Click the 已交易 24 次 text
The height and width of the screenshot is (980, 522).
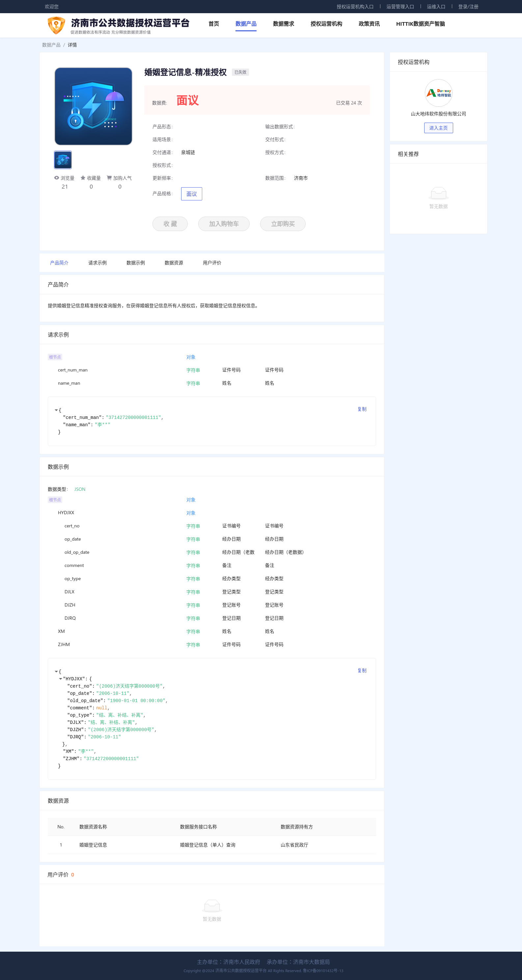point(349,103)
